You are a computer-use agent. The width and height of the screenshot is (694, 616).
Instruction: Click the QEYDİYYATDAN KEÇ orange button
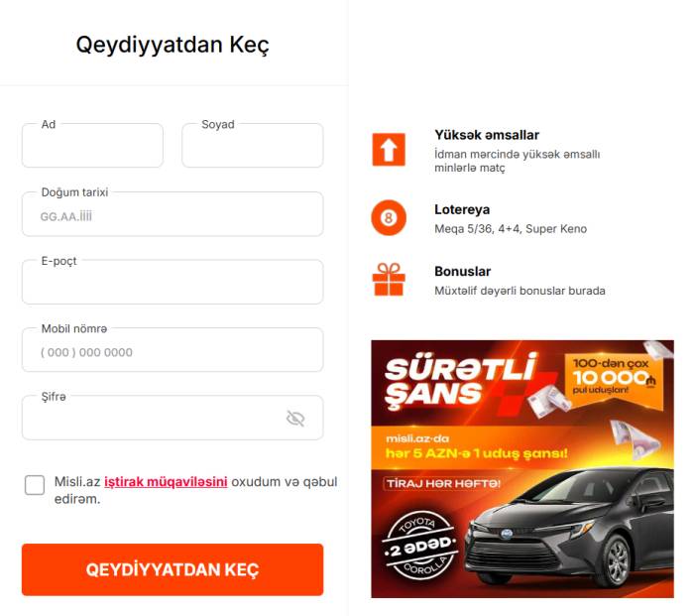pyautogui.click(x=173, y=569)
